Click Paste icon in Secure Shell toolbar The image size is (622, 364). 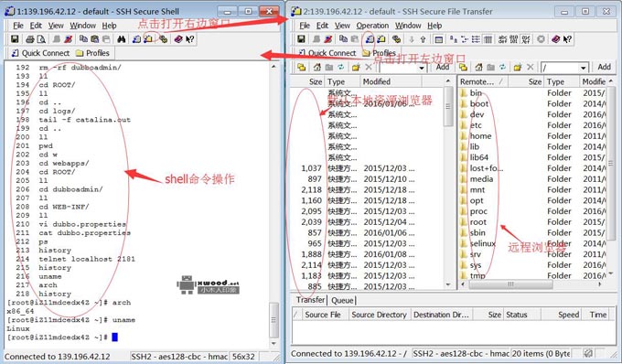click(x=94, y=38)
